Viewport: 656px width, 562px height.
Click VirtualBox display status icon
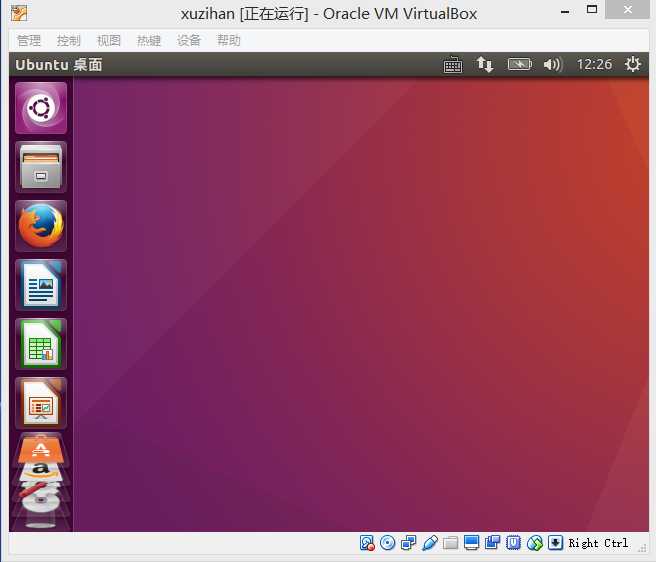[472, 543]
